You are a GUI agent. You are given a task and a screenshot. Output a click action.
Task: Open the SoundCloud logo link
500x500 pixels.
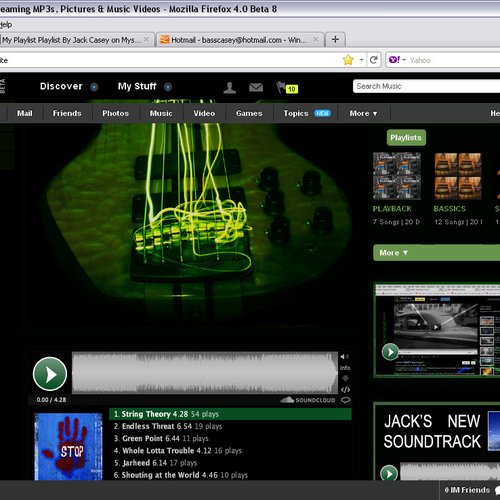(x=307, y=400)
